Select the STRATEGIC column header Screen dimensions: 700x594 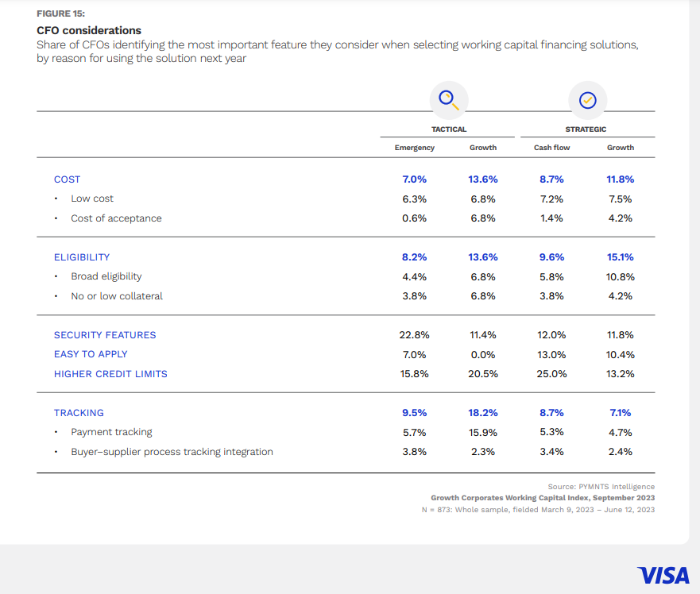pos(586,129)
